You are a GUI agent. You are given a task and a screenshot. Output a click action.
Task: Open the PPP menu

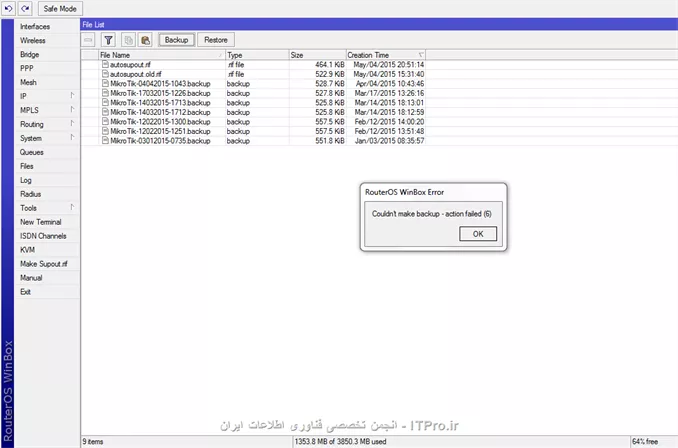[x=27, y=68]
